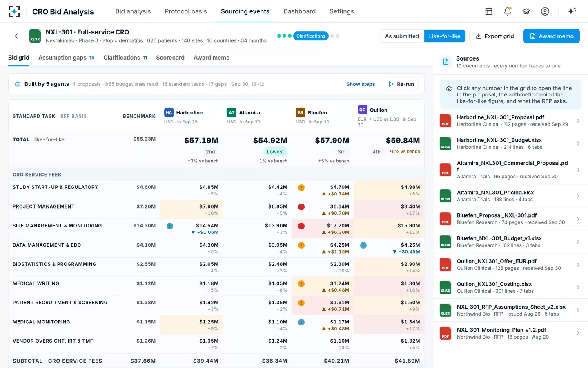The height and width of the screenshot is (368, 588).
Task: Click the Award memo blue button
Action: coord(552,36)
